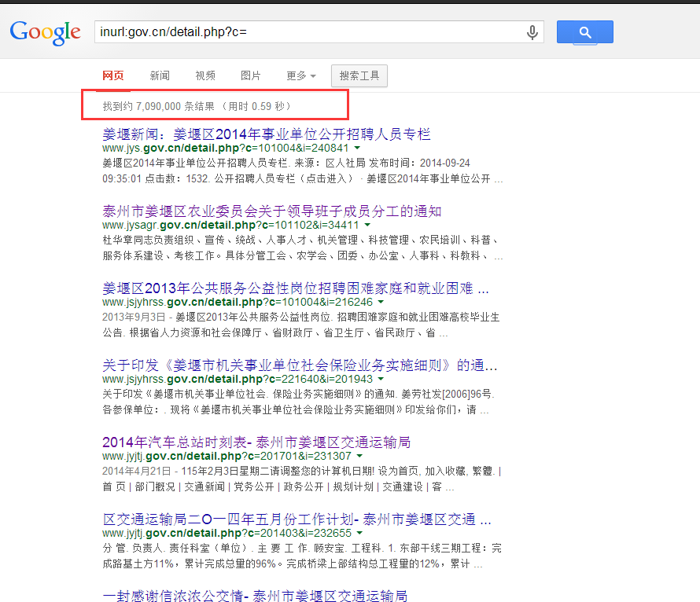Expand arrow next to www.jys.gov.cn URL
700x602 pixels.
[x=357, y=148]
